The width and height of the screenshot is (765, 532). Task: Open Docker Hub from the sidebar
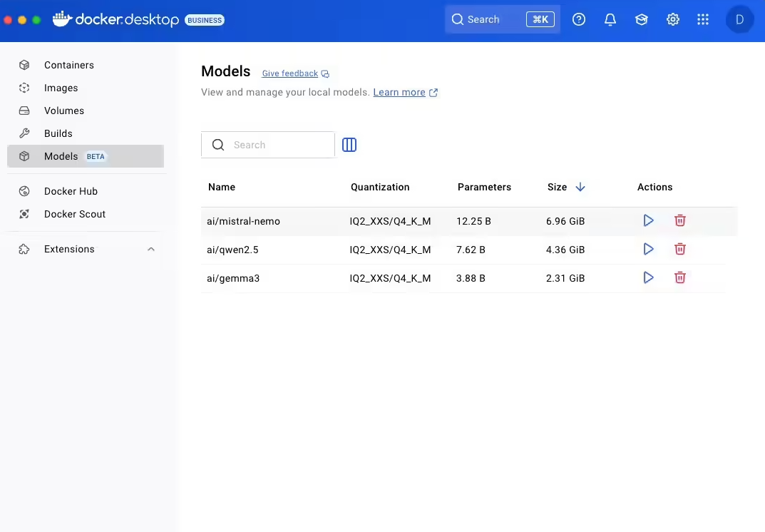click(x=86, y=191)
